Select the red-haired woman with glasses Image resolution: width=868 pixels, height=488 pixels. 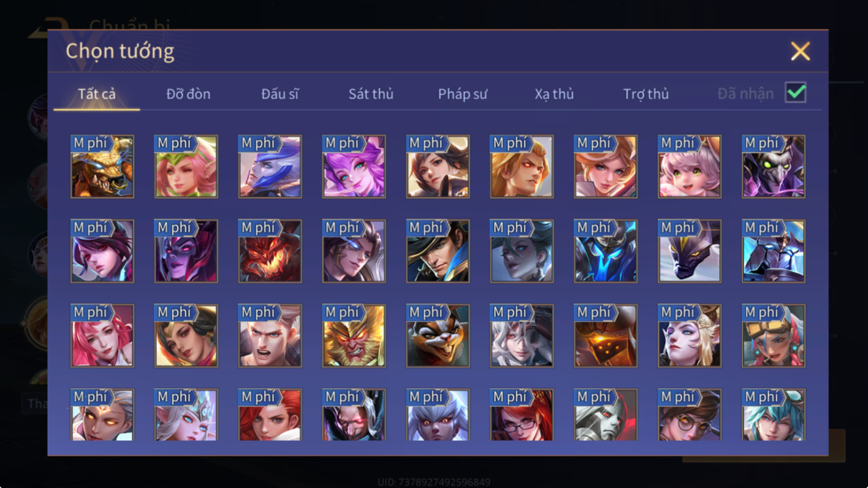(522, 415)
